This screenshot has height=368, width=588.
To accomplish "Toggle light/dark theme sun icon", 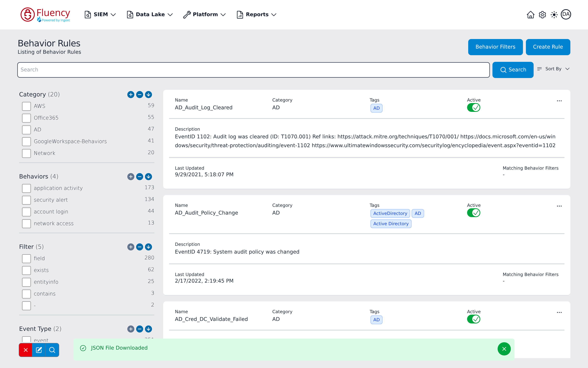I will pos(554,15).
